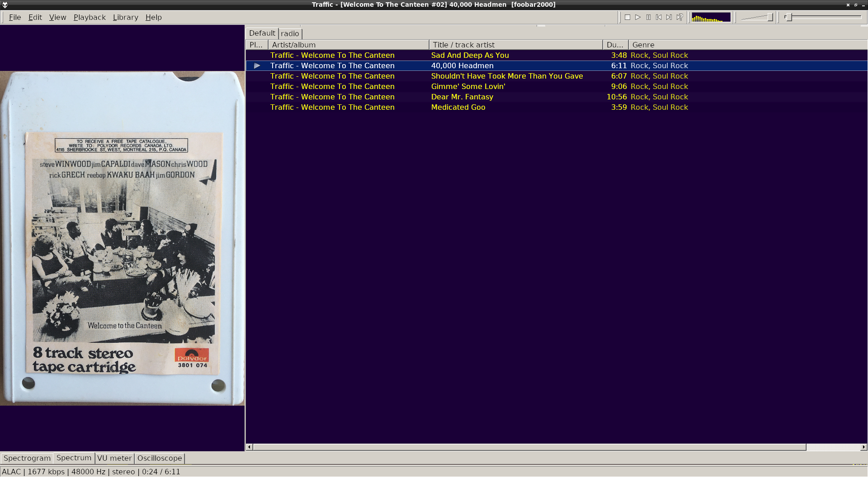Sort by Title / track artist column

pyautogui.click(x=516, y=45)
